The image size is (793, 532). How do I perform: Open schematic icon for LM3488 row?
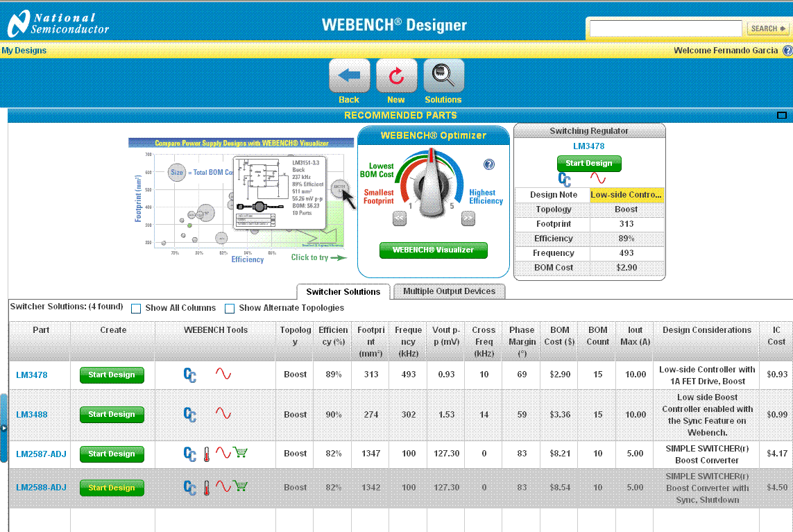[189, 414]
